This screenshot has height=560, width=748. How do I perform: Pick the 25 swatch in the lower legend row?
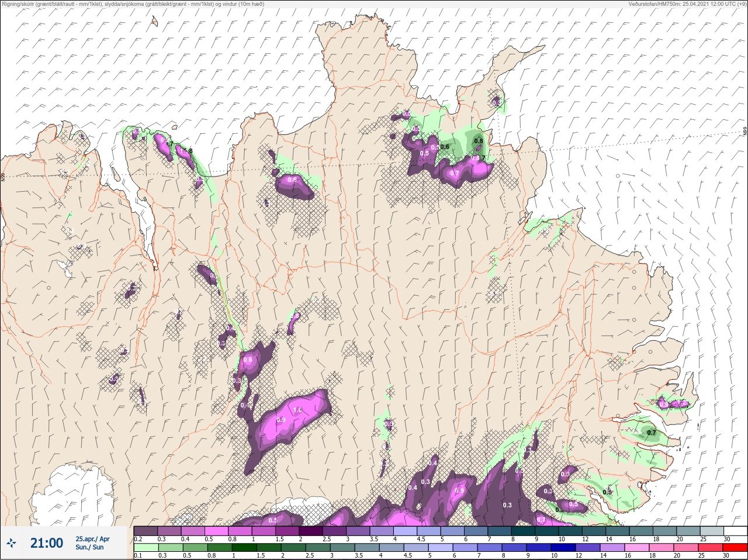(711, 548)
